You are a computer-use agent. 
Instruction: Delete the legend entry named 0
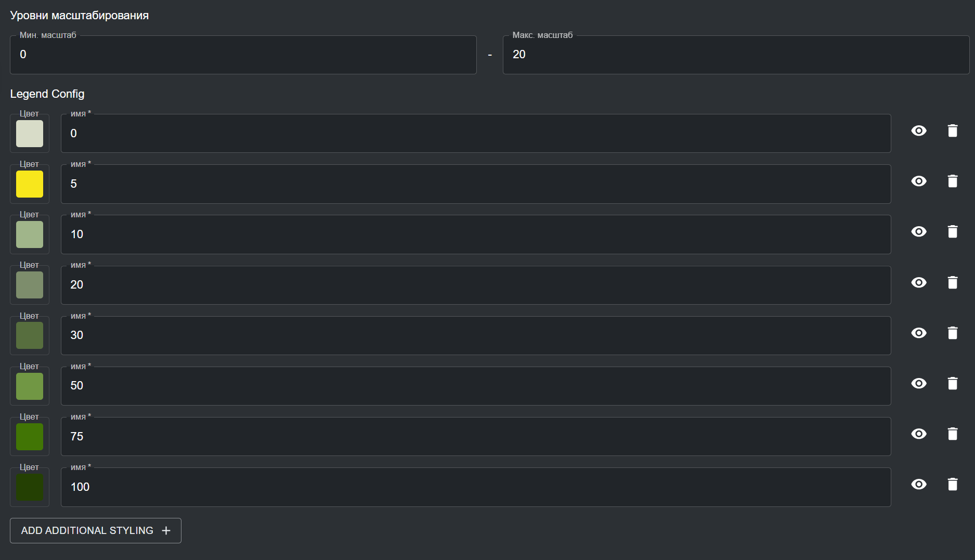coord(952,131)
